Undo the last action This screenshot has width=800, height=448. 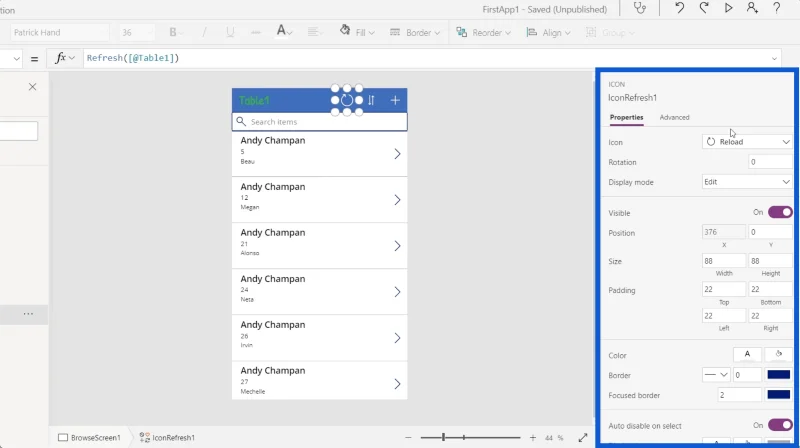(679, 8)
